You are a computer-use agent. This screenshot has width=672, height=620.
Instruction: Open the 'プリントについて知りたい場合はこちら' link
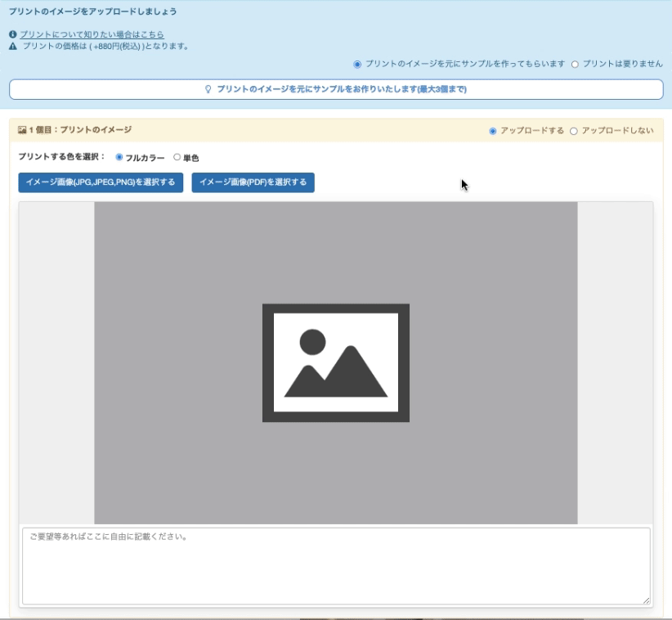[x=92, y=34]
